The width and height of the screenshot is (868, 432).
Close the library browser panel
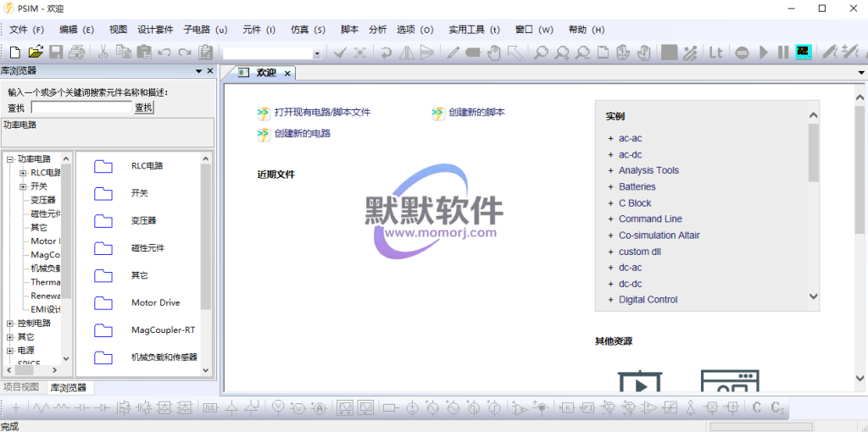[x=210, y=71]
